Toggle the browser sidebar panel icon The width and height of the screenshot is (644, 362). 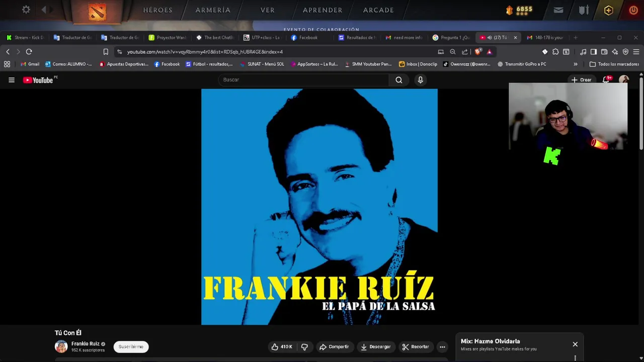pyautogui.click(x=593, y=51)
